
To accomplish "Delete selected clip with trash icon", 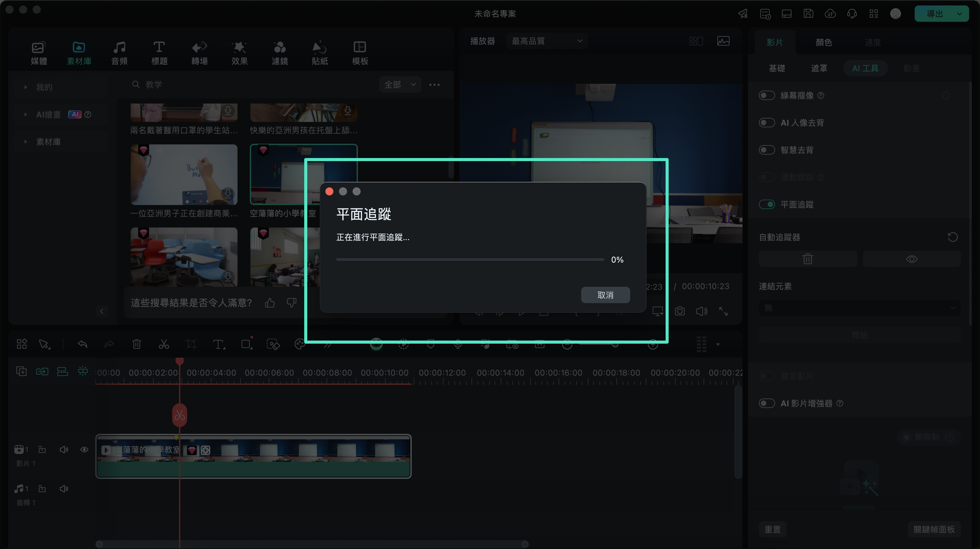I will 136,344.
